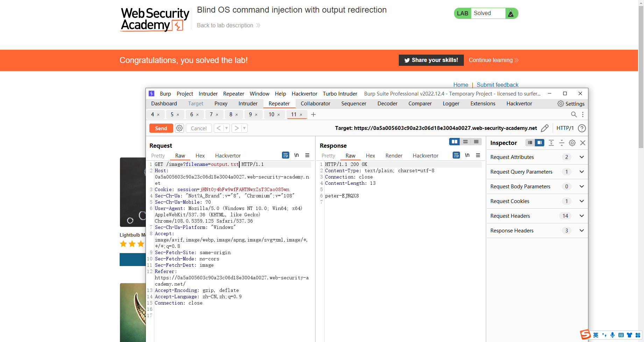Select side-by-side request/response layout
Screen dimensions: 644x342
click(454, 141)
